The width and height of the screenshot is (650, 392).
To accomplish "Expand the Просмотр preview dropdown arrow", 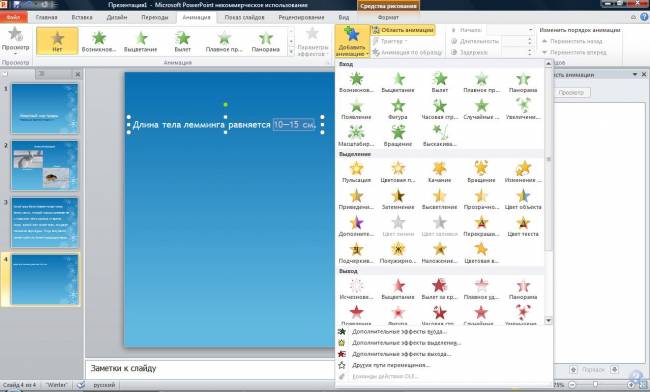I will (x=15, y=53).
